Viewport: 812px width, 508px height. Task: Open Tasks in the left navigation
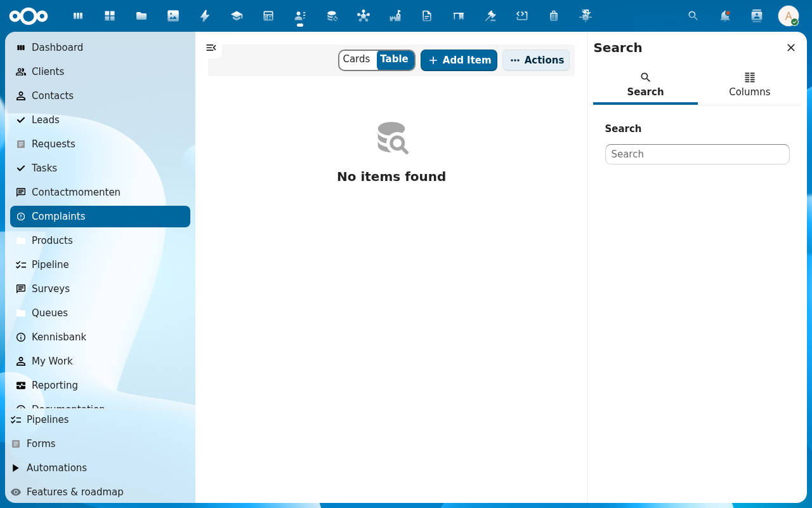point(100,168)
